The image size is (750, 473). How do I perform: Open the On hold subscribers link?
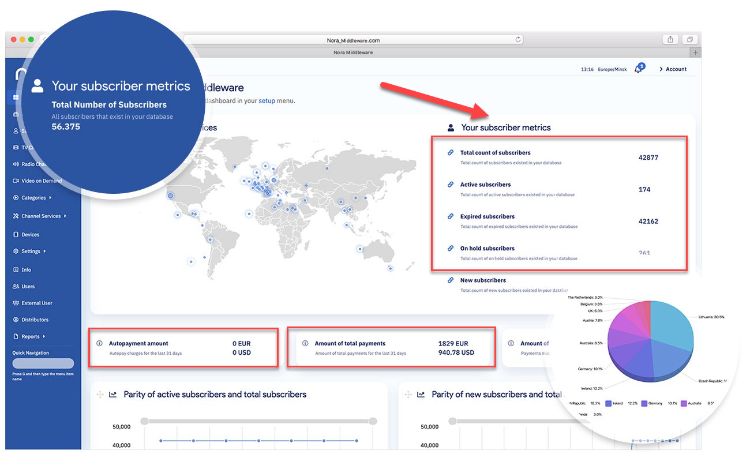(487, 248)
